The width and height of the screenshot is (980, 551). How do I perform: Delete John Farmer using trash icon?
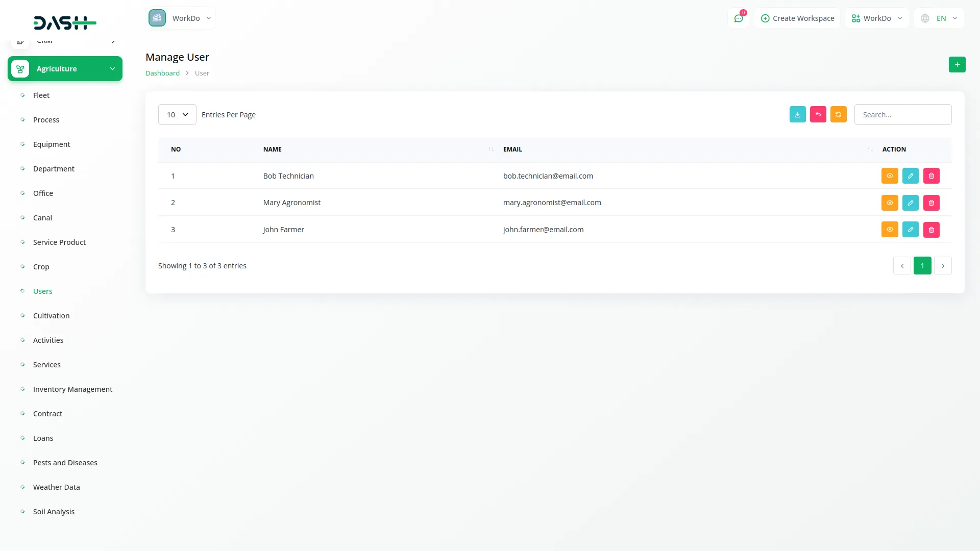coord(931,230)
